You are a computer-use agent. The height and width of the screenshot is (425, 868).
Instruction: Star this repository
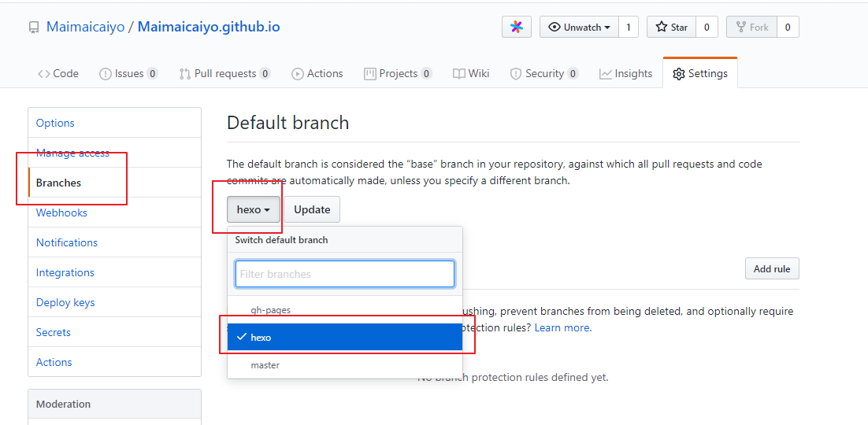(x=672, y=27)
